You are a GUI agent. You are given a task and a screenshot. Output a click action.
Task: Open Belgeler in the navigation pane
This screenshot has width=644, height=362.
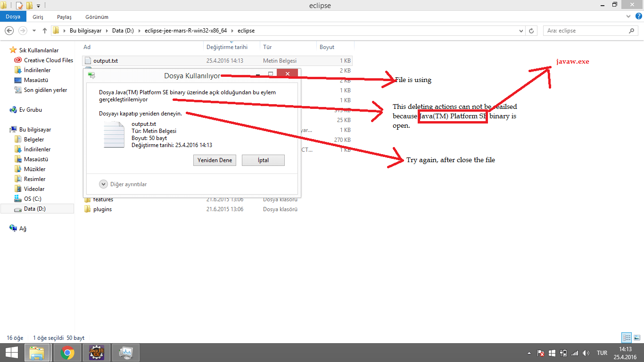[x=34, y=140]
